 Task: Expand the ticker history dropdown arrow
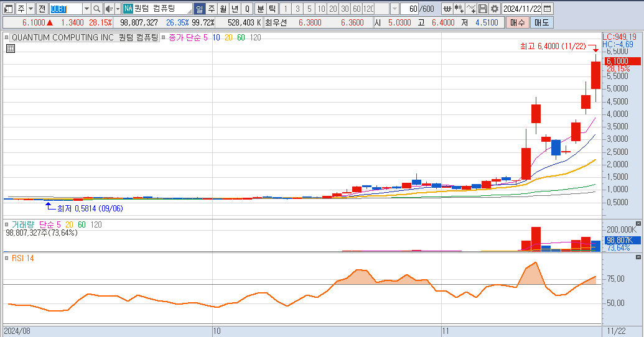[86, 9]
